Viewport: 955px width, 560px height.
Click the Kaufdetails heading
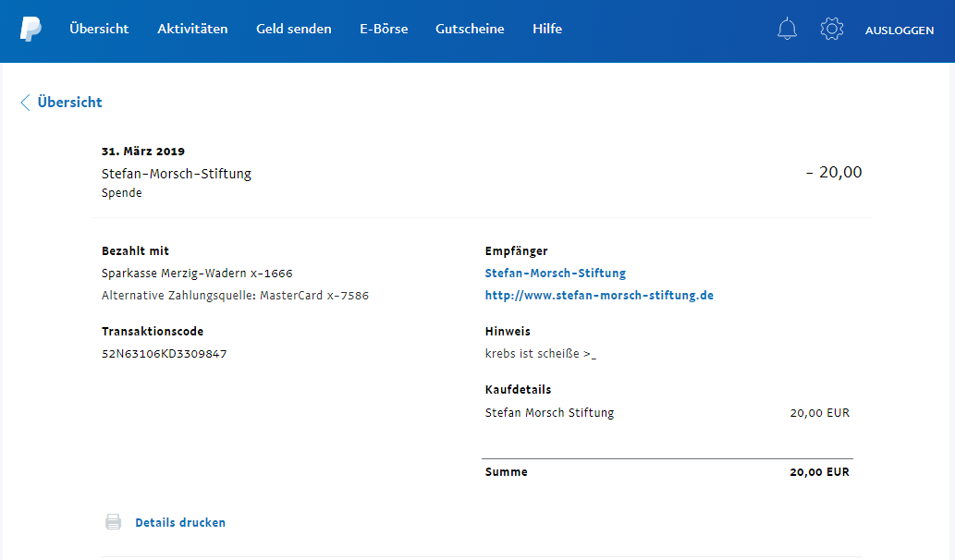[519, 390]
